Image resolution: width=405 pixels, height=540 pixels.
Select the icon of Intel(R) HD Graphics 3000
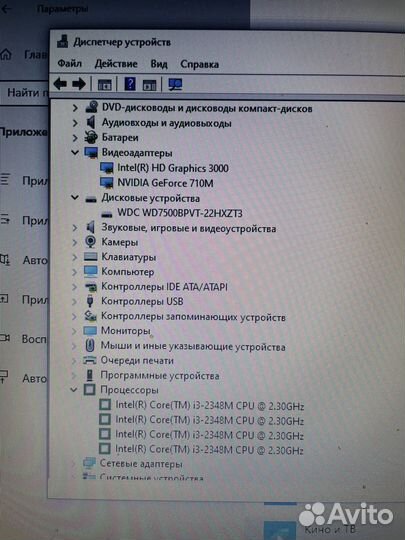point(107,168)
